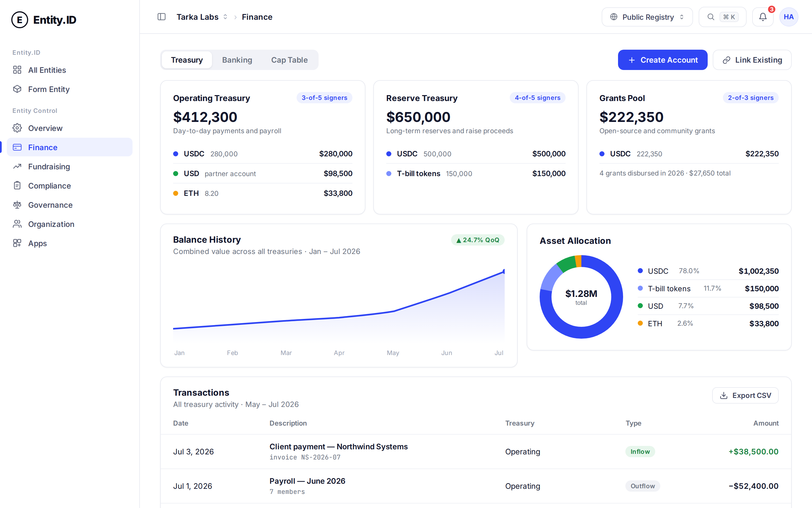Click the July endpoint on Balance History chart
This screenshot has height=508, width=812.
point(504,271)
